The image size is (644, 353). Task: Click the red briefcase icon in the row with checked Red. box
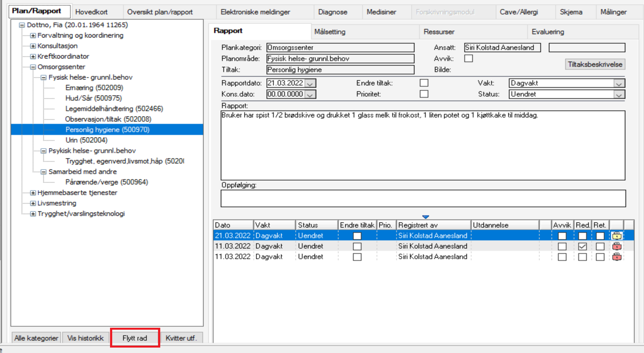(x=616, y=246)
